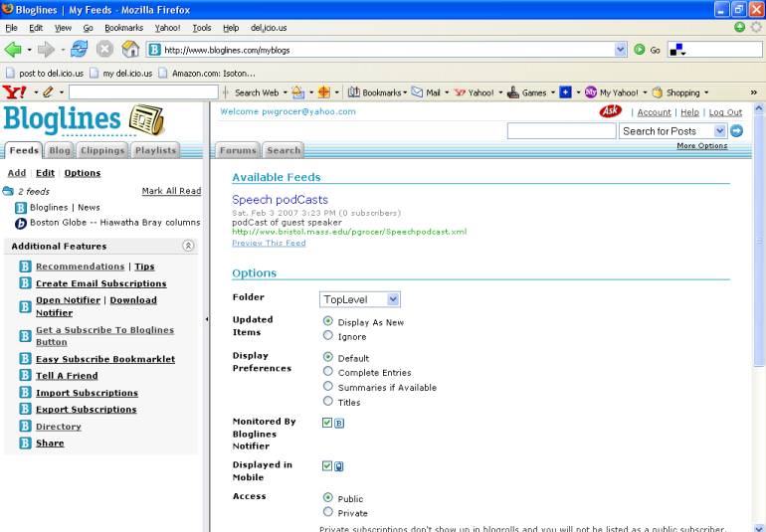Toggle Monitored By Bloglines Notifier checkbox
766x532 pixels.
pyautogui.click(x=327, y=423)
